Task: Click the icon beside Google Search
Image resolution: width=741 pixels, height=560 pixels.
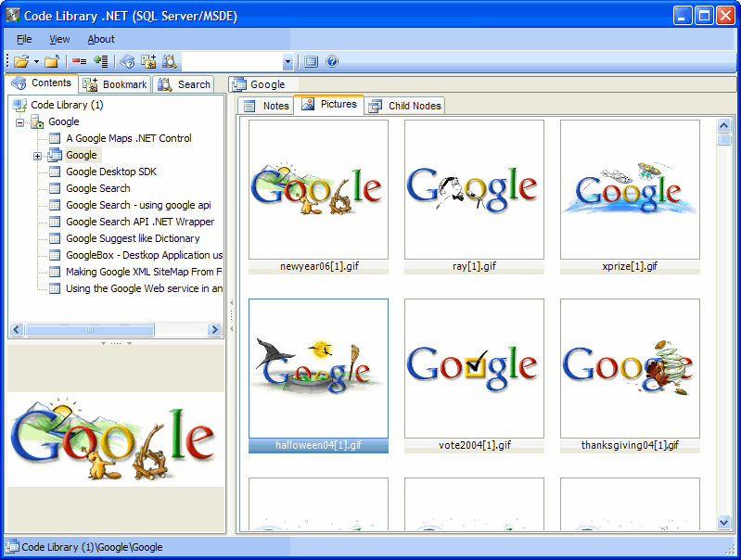Action: 55,188
